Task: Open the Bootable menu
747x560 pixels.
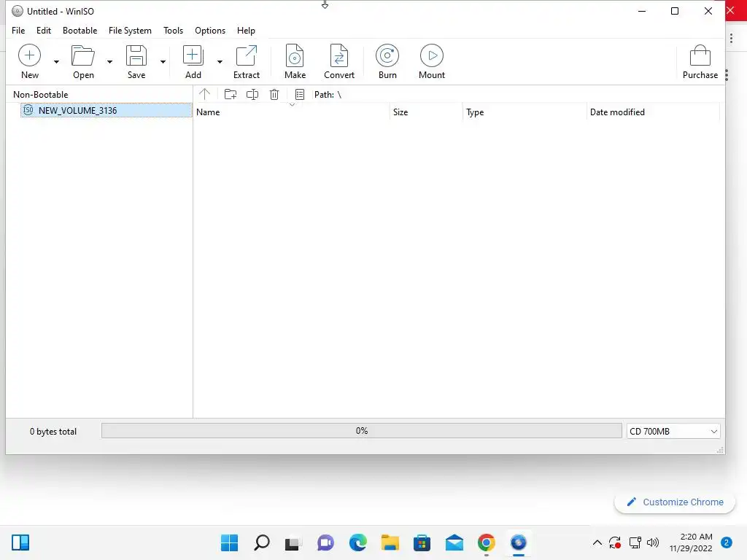Action: tap(80, 31)
